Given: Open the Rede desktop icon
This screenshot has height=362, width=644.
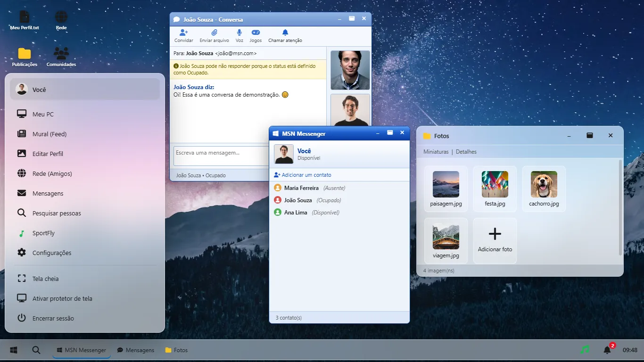Looking at the screenshot, I should 61,21.
